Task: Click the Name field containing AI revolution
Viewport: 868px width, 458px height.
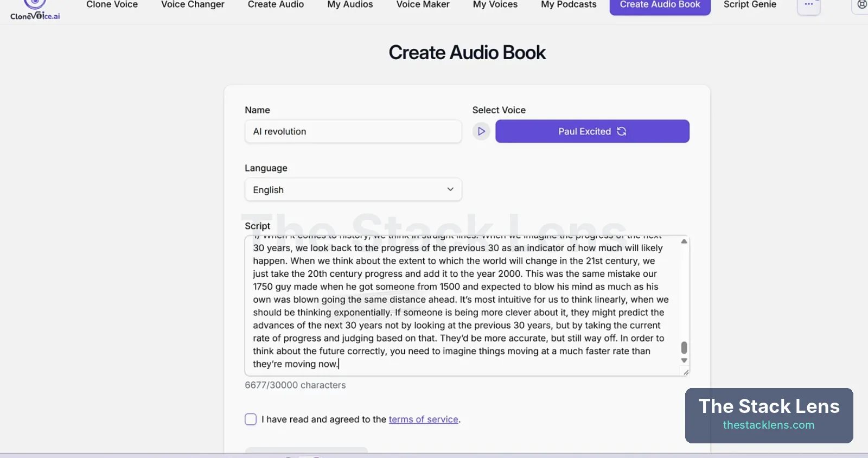Action: pos(353,131)
